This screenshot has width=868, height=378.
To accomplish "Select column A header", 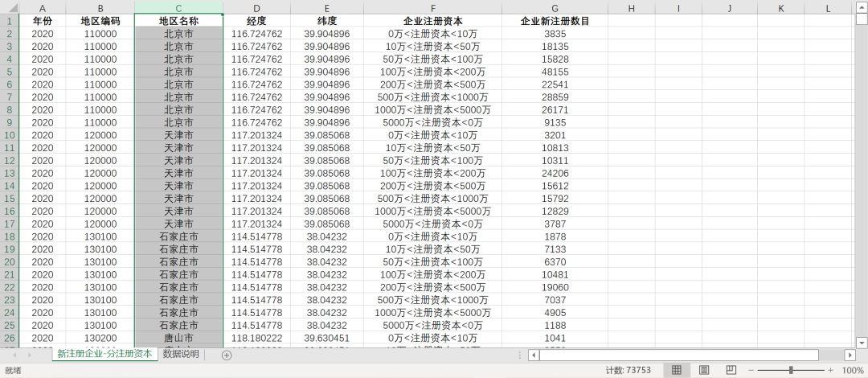I will [43, 8].
